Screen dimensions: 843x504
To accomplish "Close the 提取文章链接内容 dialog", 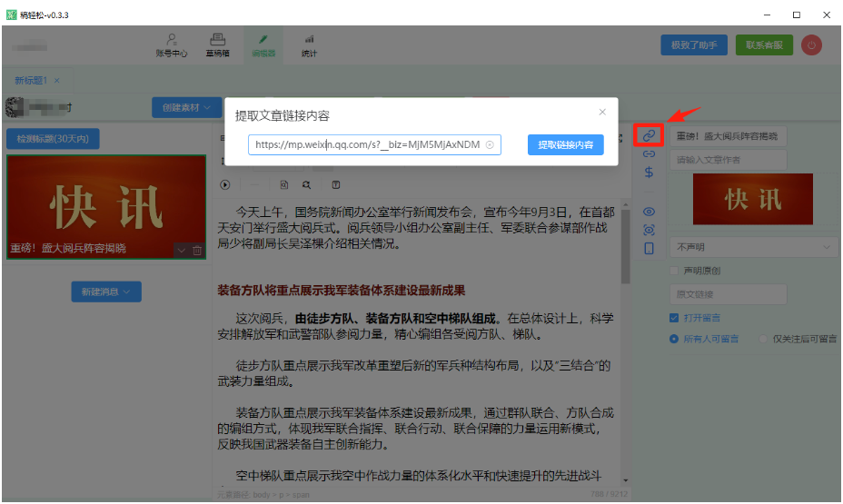I will 601,112.
